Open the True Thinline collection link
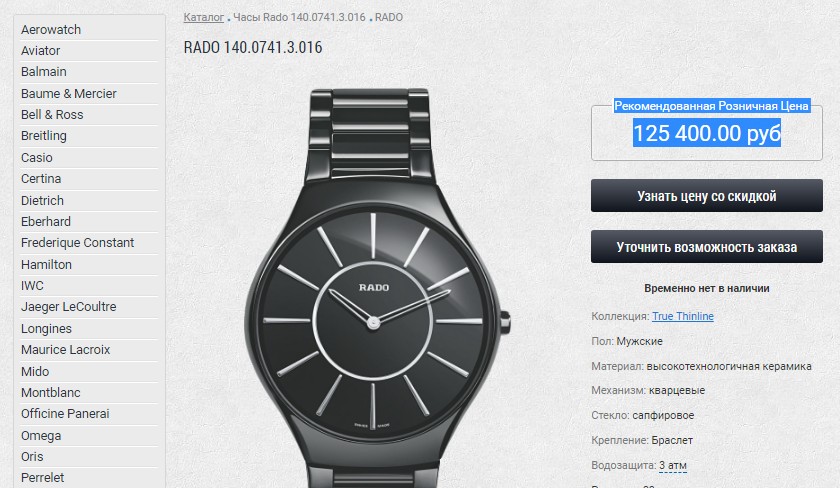 pos(682,316)
